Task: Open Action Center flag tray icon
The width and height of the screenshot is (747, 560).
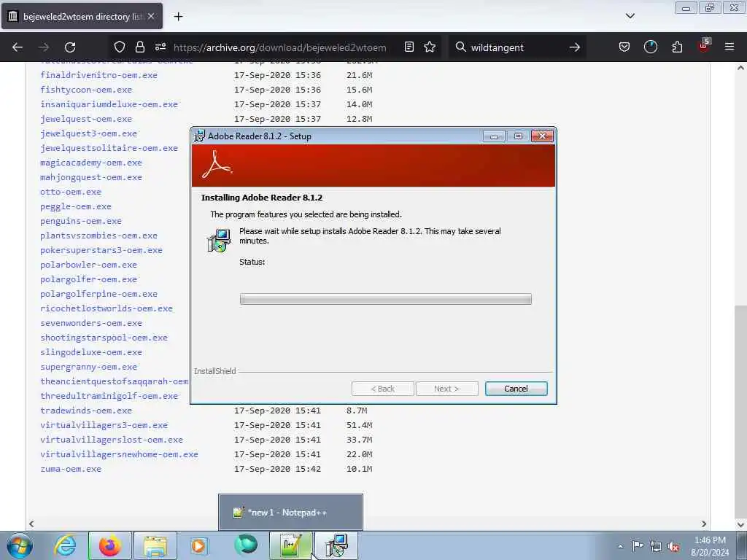Action: coord(638,545)
